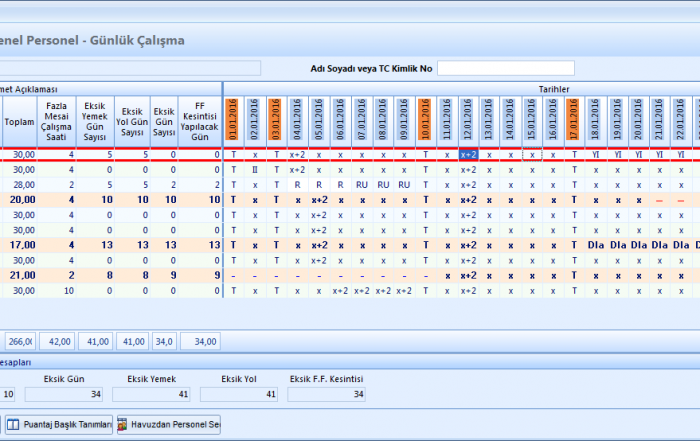This screenshot has height=441, width=700.
Task: Click the 266,00 total box
Action: pos(21,341)
